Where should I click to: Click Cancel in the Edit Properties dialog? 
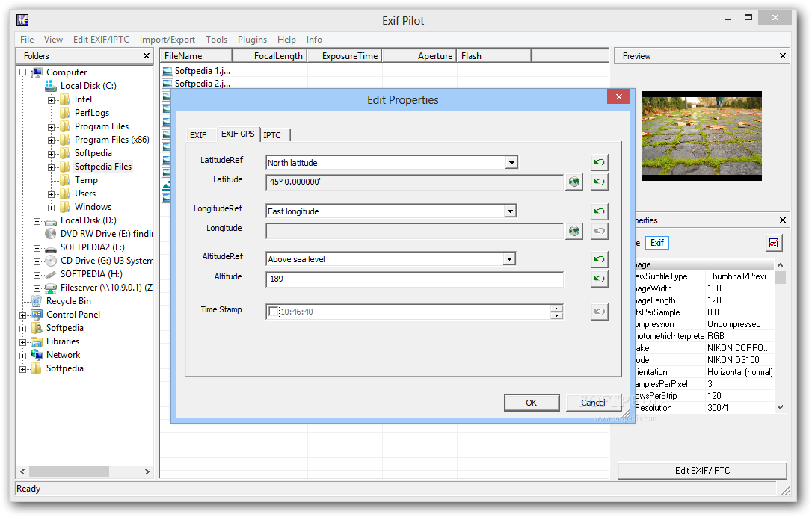click(x=593, y=403)
